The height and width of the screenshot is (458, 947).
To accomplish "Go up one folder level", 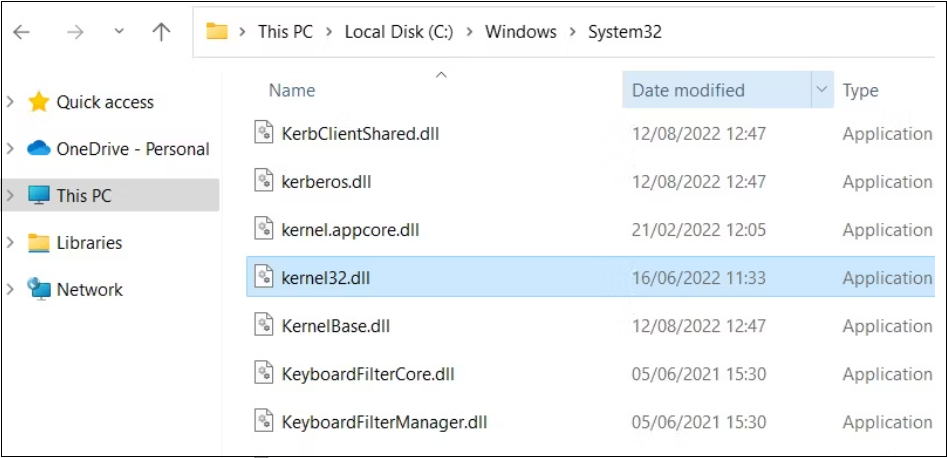I will pyautogui.click(x=161, y=32).
